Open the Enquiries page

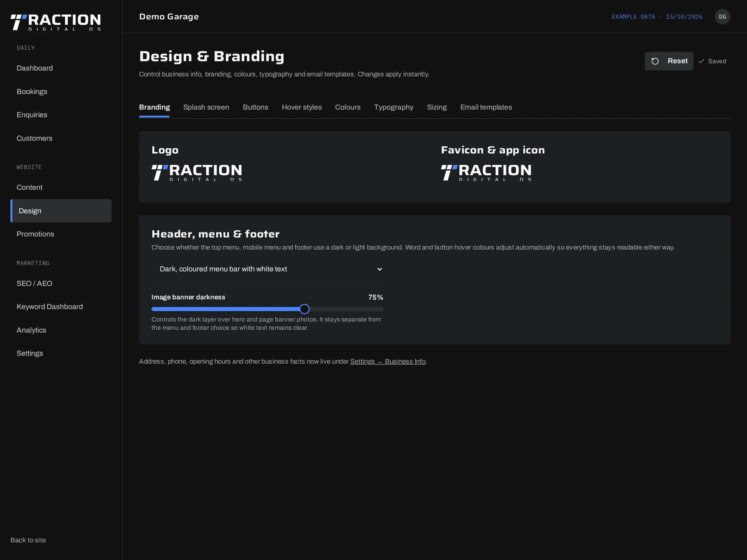61,115
